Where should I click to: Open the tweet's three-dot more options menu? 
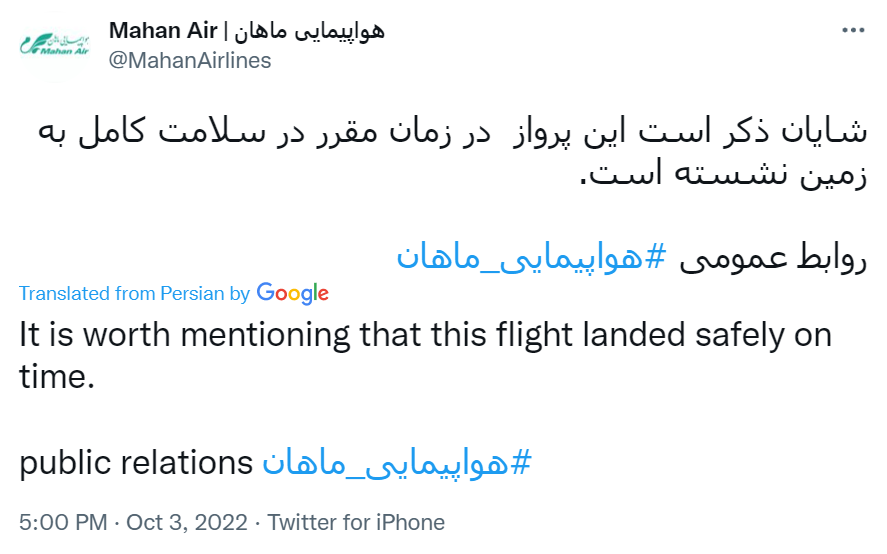click(853, 30)
